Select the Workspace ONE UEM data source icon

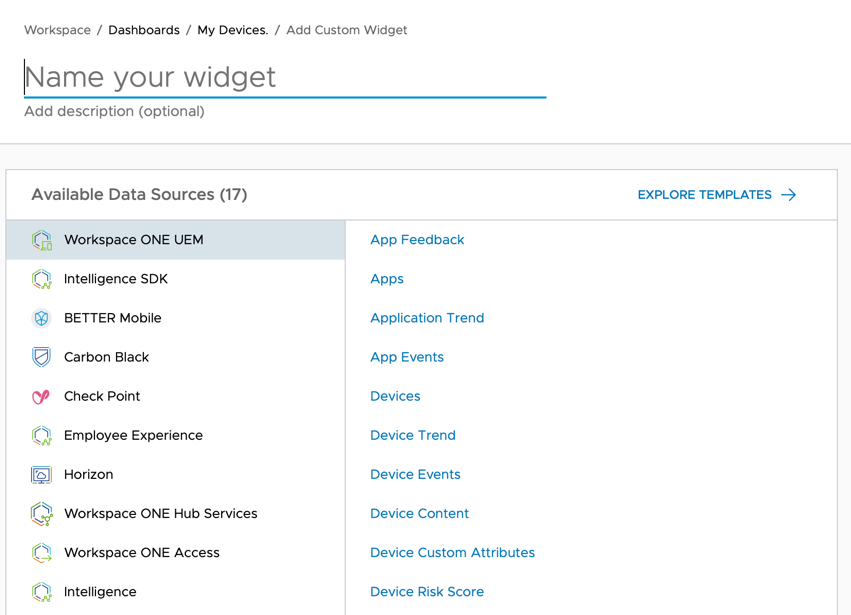[x=42, y=240]
